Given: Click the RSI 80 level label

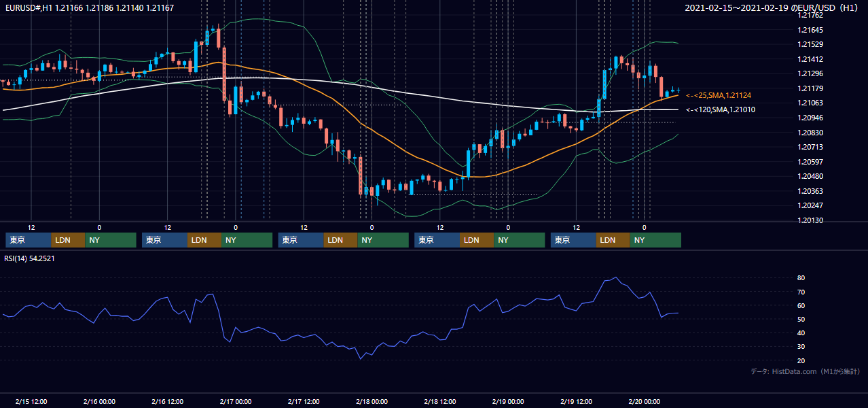Looking at the screenshot, I should point(801,278).
